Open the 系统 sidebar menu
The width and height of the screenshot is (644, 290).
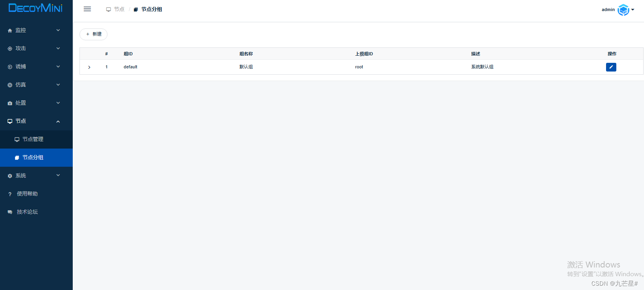point(36,175)
